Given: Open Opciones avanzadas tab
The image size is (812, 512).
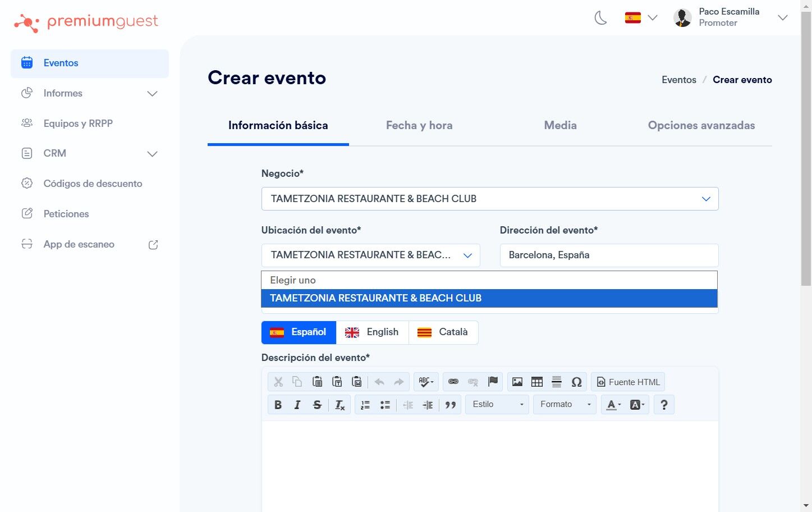Looking at the screenshot, I should point(701,125).
